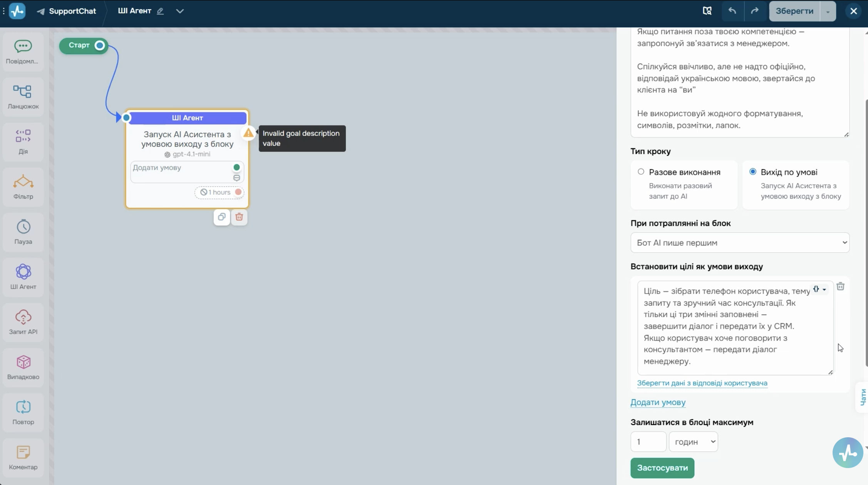Close the flow editor with the X
Viewport: 868px width, 485px height.
[x=853, y=11]
